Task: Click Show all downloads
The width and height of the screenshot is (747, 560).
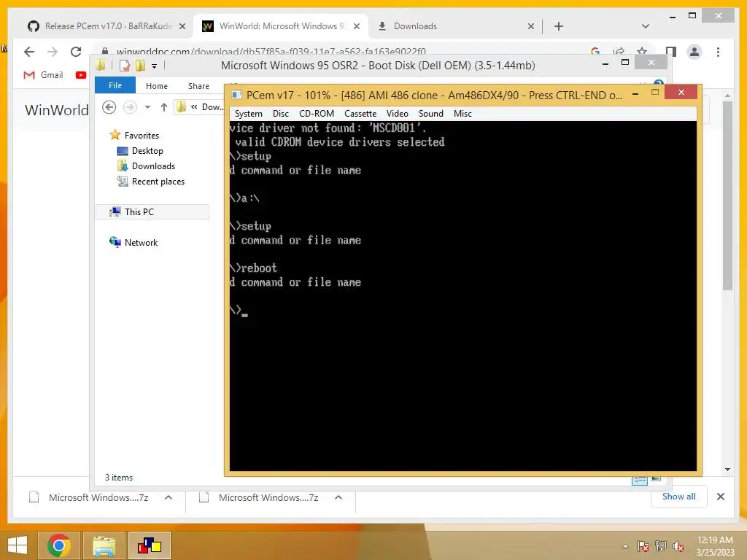Action: point(678,497)
